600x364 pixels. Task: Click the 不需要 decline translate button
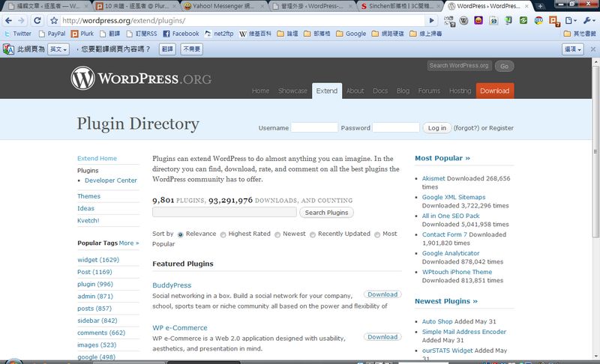[191, 49]
